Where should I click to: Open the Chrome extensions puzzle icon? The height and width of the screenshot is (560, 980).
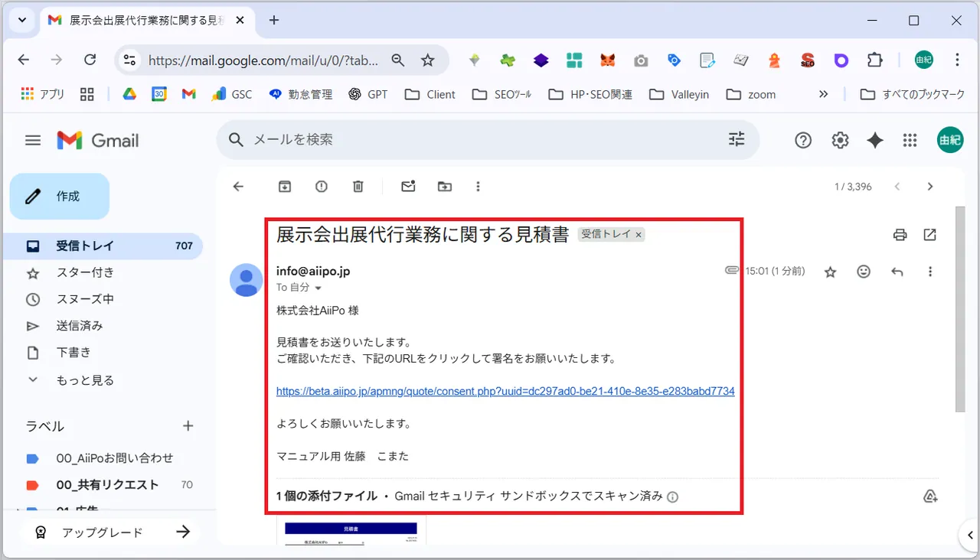click(874, 60)
